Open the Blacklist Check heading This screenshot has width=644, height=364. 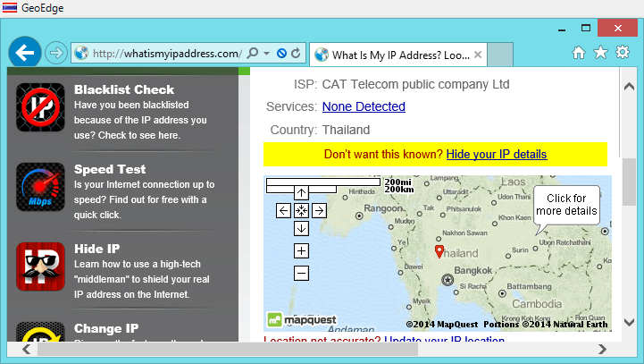coord(124,89)
